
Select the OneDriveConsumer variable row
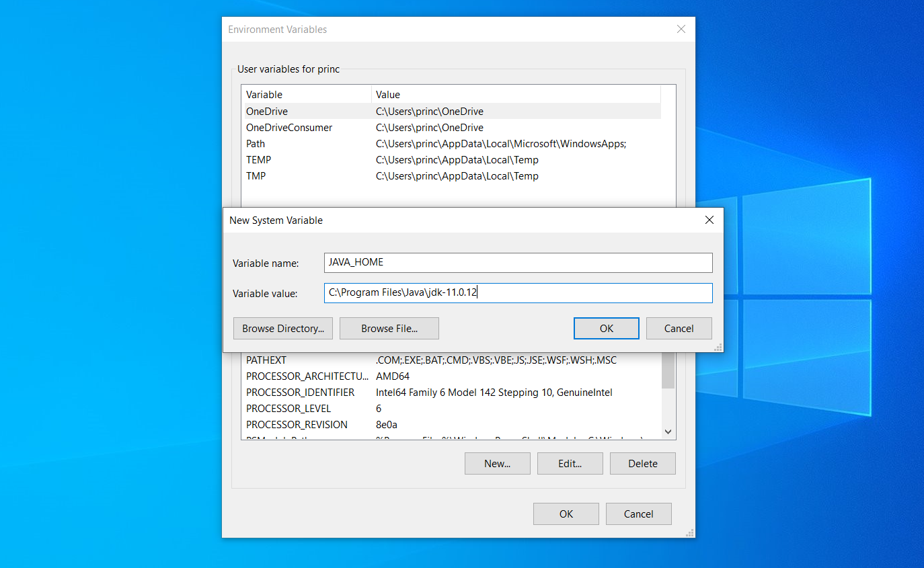tap(451, 128)
